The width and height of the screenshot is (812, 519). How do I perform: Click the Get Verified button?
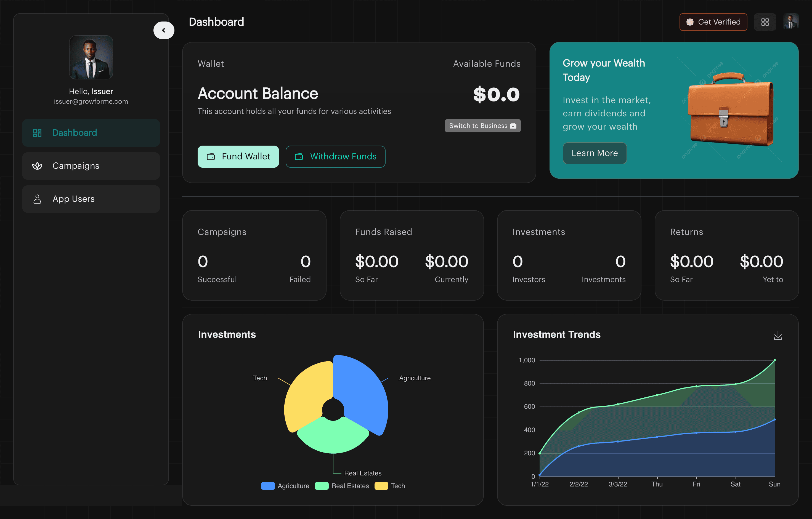(x=713, y=22)
